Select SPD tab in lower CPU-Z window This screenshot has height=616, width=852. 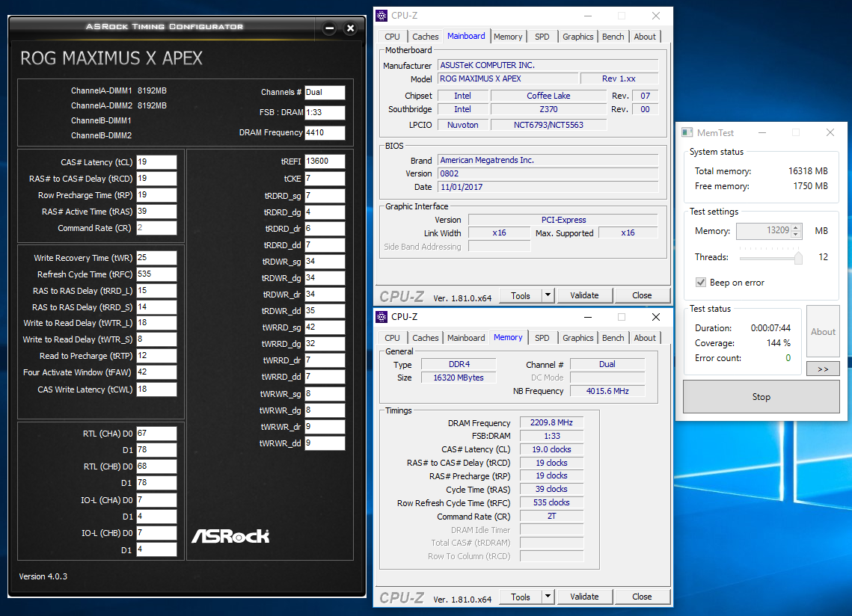(x=542, y=338)
